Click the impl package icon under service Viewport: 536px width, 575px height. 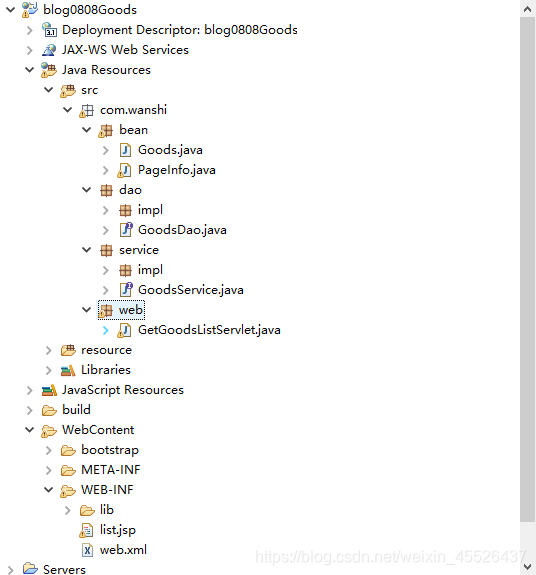(125, 270)
